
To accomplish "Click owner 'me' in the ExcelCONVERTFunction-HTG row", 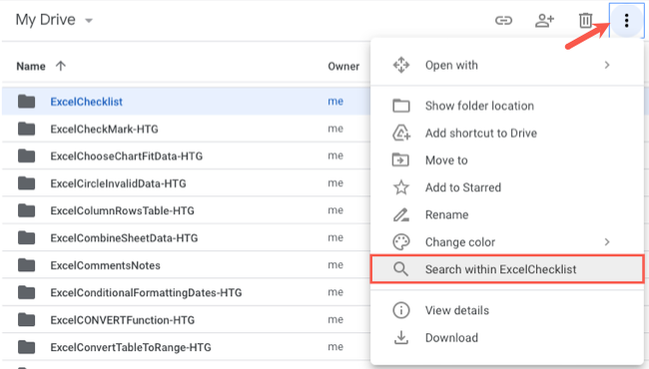I will [x=336, y=320].
